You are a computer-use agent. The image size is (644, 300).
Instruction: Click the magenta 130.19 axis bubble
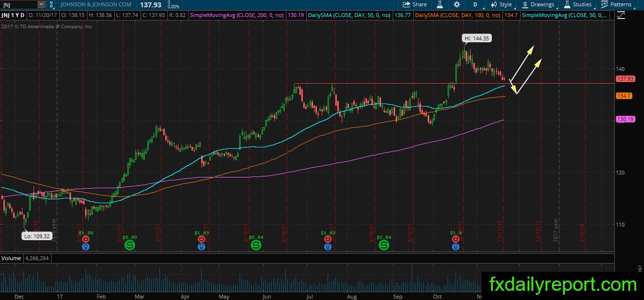point(625,119)
